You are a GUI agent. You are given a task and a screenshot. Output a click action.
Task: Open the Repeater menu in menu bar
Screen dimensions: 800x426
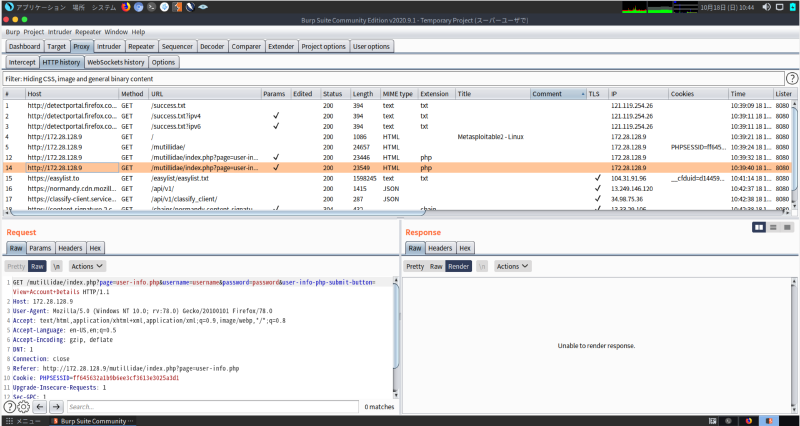87,32
